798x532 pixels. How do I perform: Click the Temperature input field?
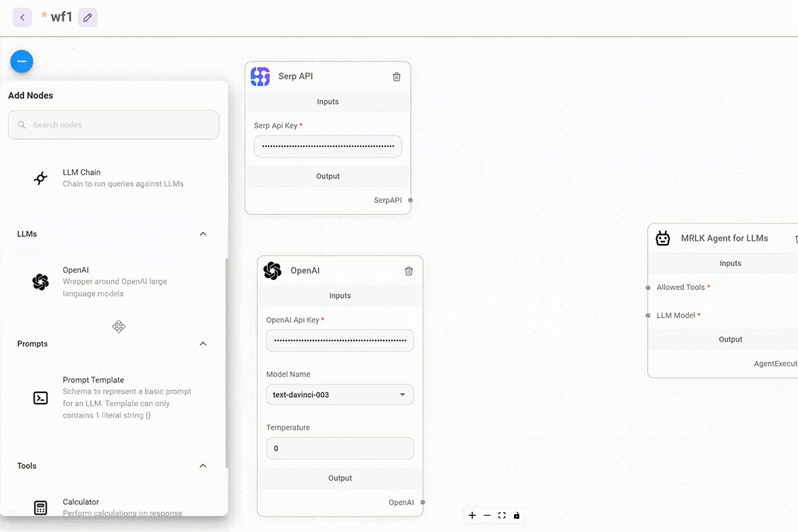[x=340, y=448]
